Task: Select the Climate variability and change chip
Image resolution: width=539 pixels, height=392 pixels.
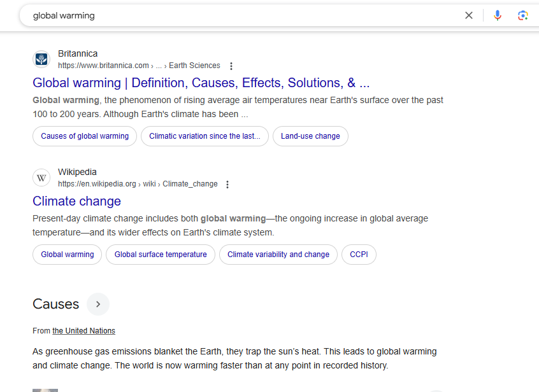Action: coord(278,255)
